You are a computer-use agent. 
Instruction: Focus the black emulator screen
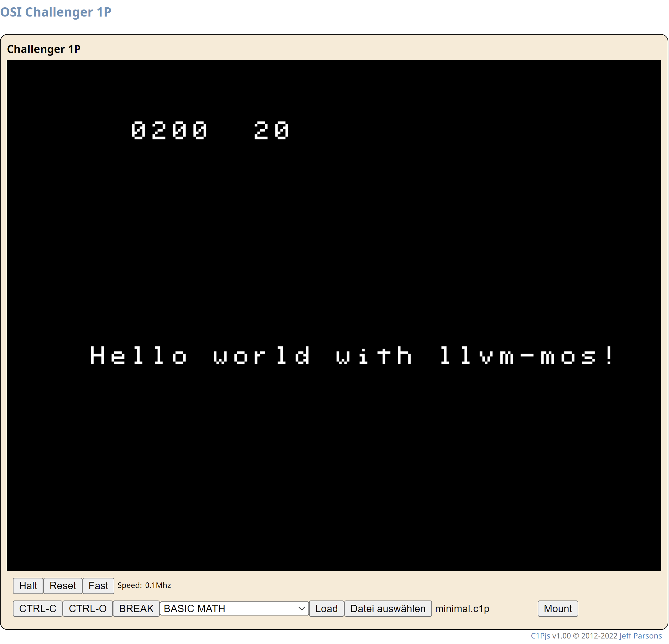click(334, 316)
